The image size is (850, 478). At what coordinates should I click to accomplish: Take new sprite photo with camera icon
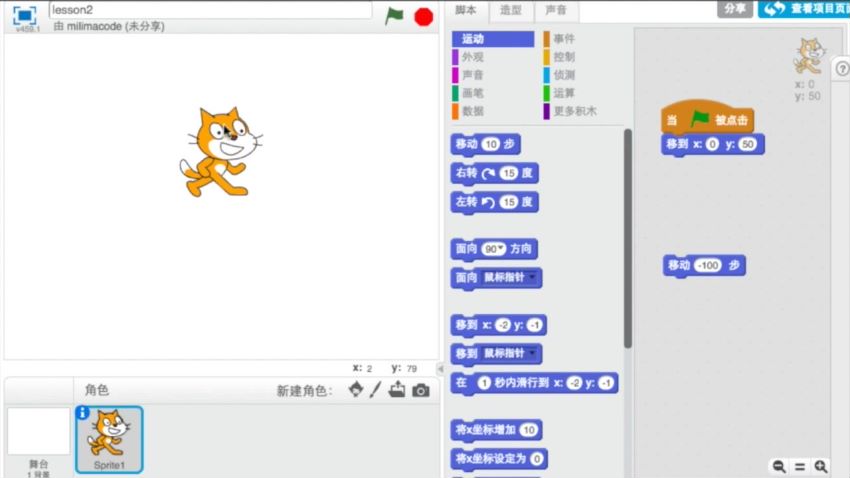421,390
